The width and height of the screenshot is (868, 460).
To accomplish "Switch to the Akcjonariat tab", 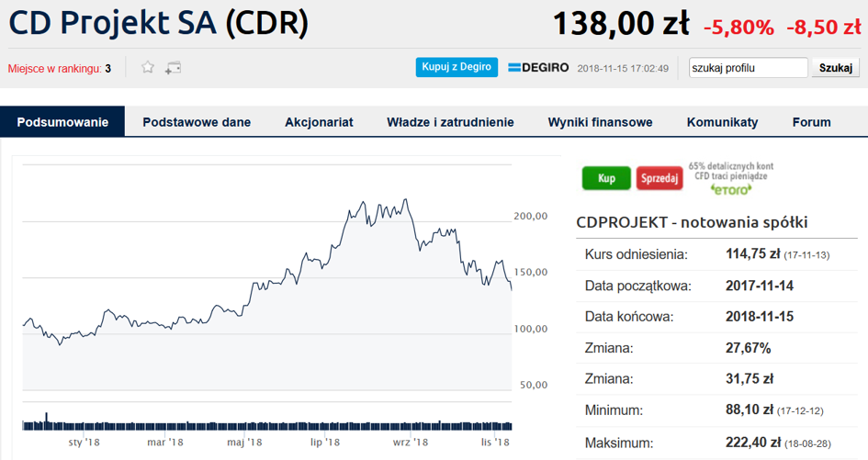I will point(319,122).
